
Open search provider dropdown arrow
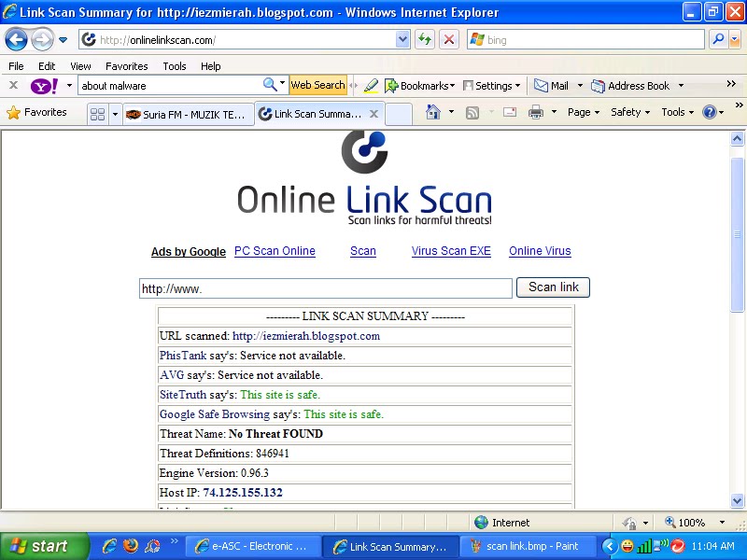(x=735, y=40)
